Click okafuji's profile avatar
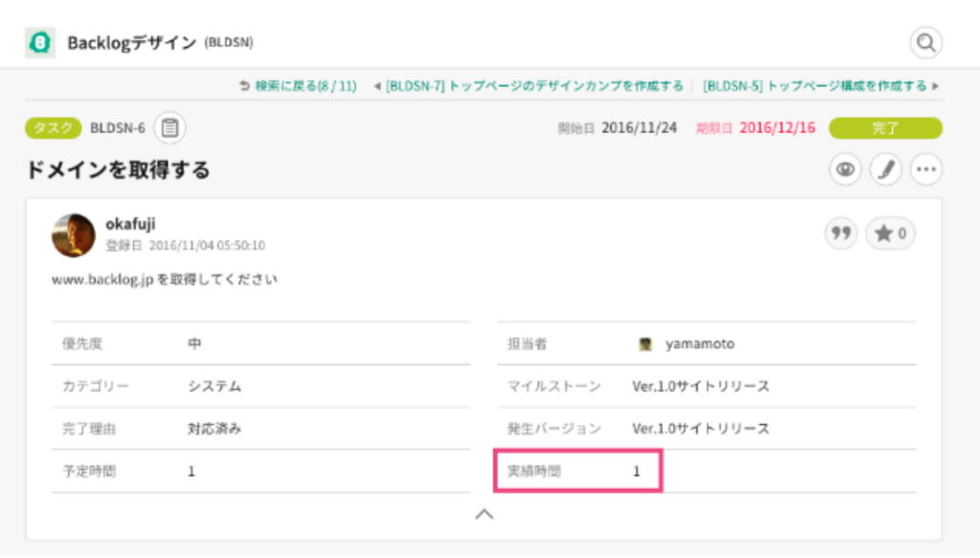Viewport: 980px width, 558px height. pos(74,235)
